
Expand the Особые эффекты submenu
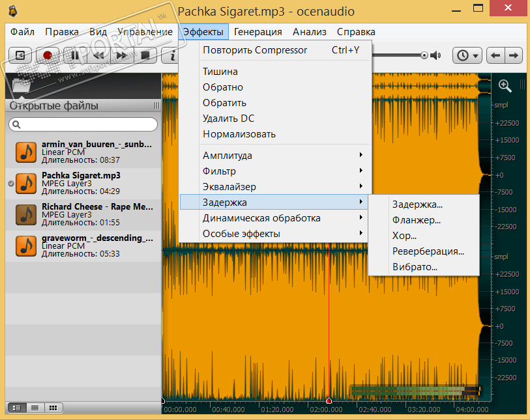point(275,233)
